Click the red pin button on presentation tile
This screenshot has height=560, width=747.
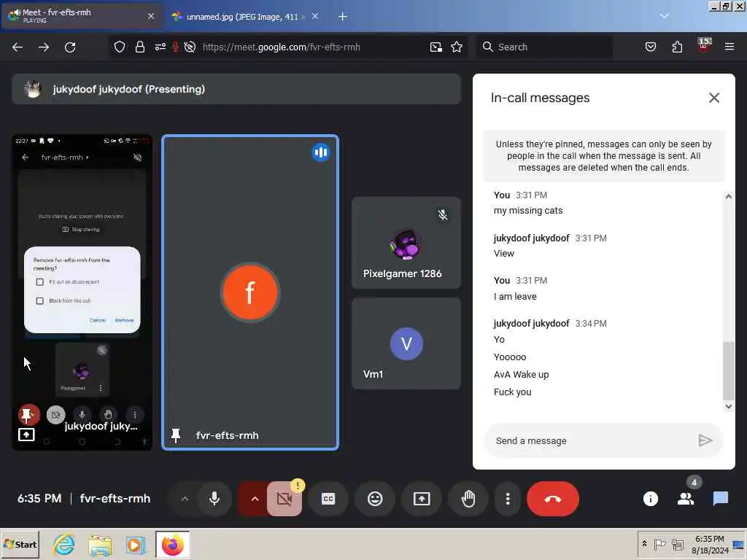tap(28, 415)
